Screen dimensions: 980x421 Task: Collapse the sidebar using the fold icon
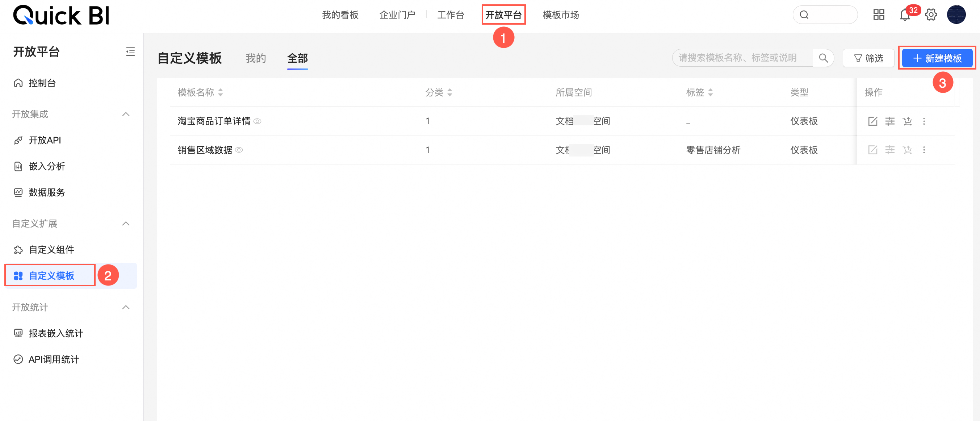coord(130,52)
